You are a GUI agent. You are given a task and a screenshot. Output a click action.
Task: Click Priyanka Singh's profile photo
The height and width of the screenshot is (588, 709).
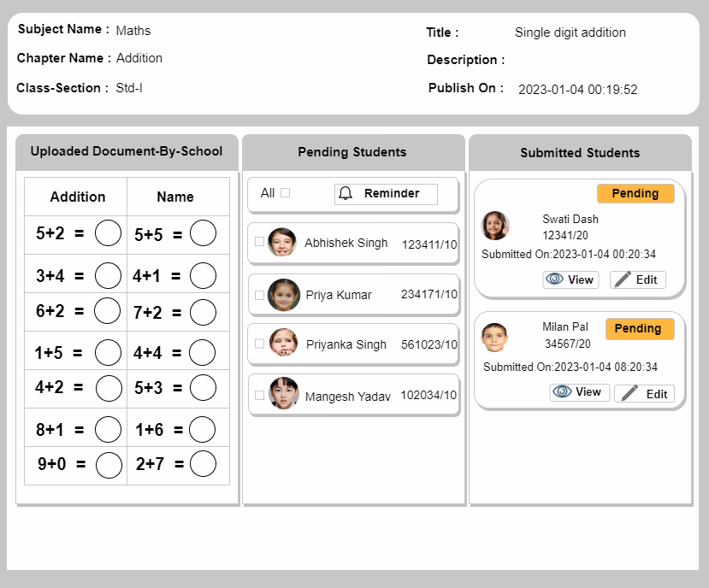pos(283,342)
